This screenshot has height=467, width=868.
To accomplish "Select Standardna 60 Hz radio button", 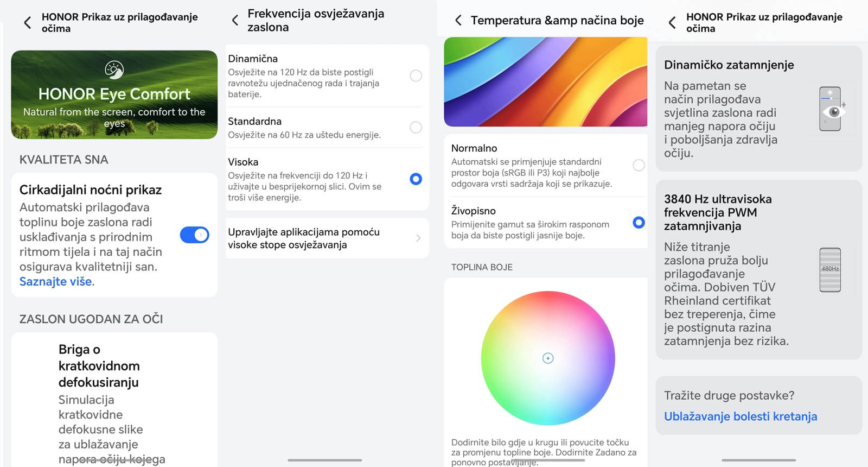I will (416, 127).
